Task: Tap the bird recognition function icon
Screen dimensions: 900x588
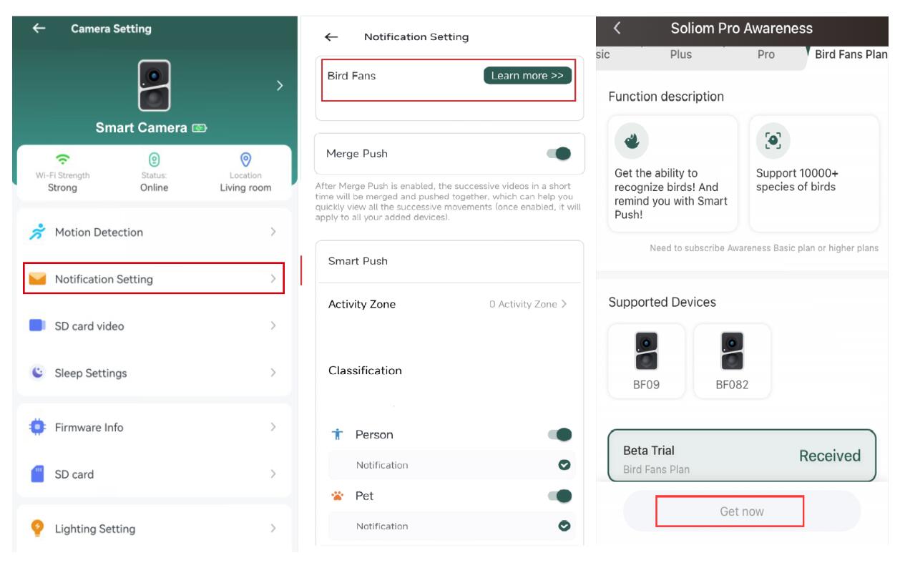Action: 631,141
